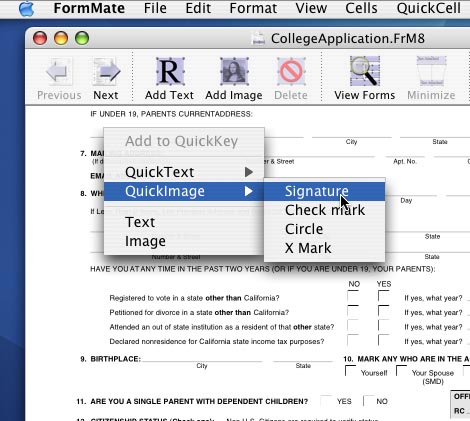The image size is (470, 421).
Task: Click the Add Image Mona Lisa icon
Action: pos(234,71)
